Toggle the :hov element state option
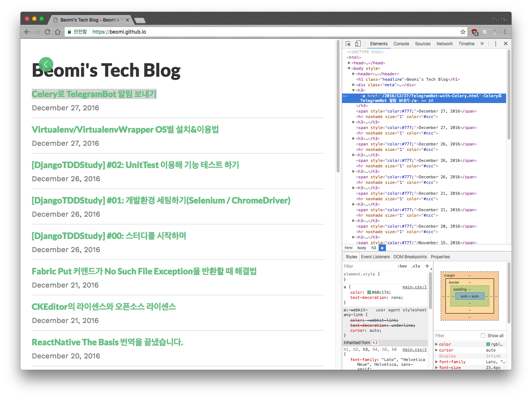This screenshot has height=399, width=532. [x=402, y=266]
